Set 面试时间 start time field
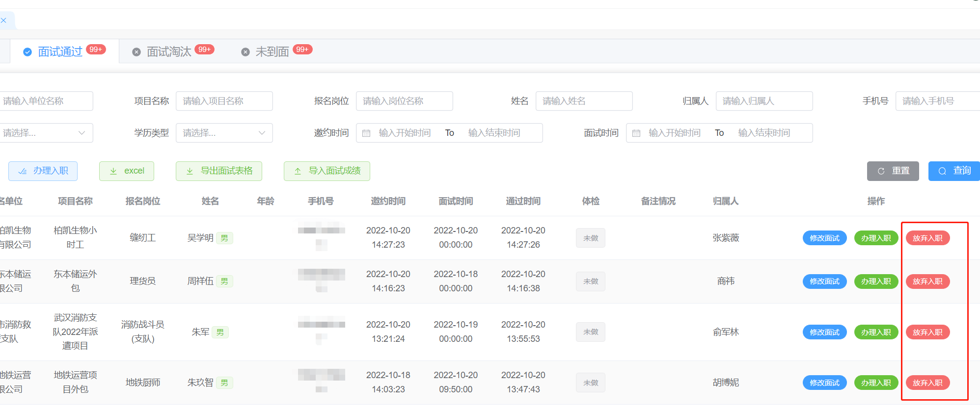This screenshot has height=410, width=980. pyautogui.click(x=675, y=133)
